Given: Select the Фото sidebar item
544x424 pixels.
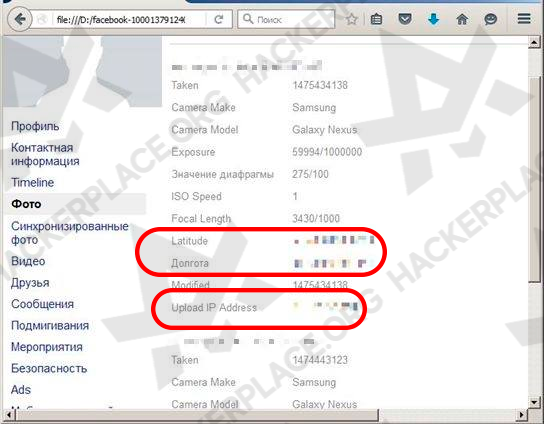Looking at the screenshot, I should (x=76, y=204).
